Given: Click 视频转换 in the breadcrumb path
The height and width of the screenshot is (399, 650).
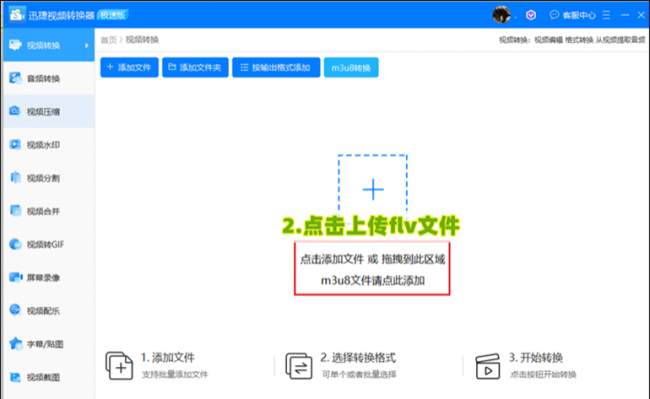Looking at the screenshot, I should 142,40.
